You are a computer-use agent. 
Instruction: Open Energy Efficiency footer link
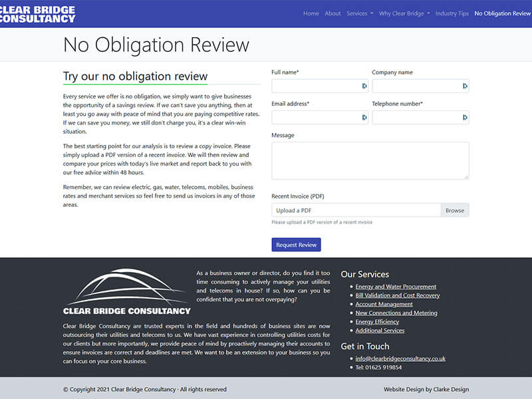[x=377, y=322]
